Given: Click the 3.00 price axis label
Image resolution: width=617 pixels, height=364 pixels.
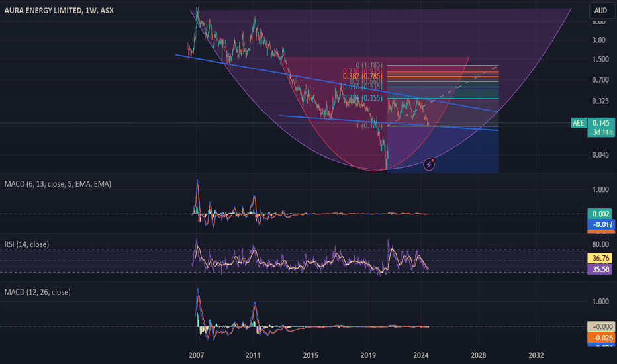Looking at the screenshot, I should point(599,40).
